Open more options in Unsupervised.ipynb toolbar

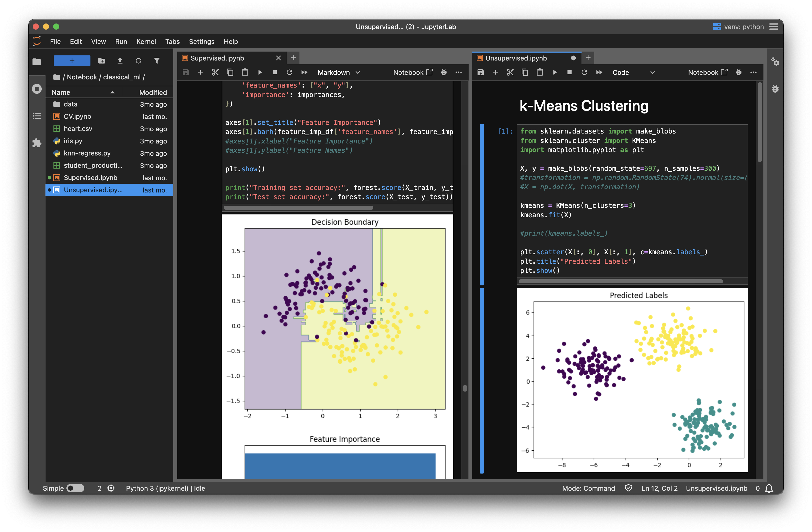coord(753,72)
